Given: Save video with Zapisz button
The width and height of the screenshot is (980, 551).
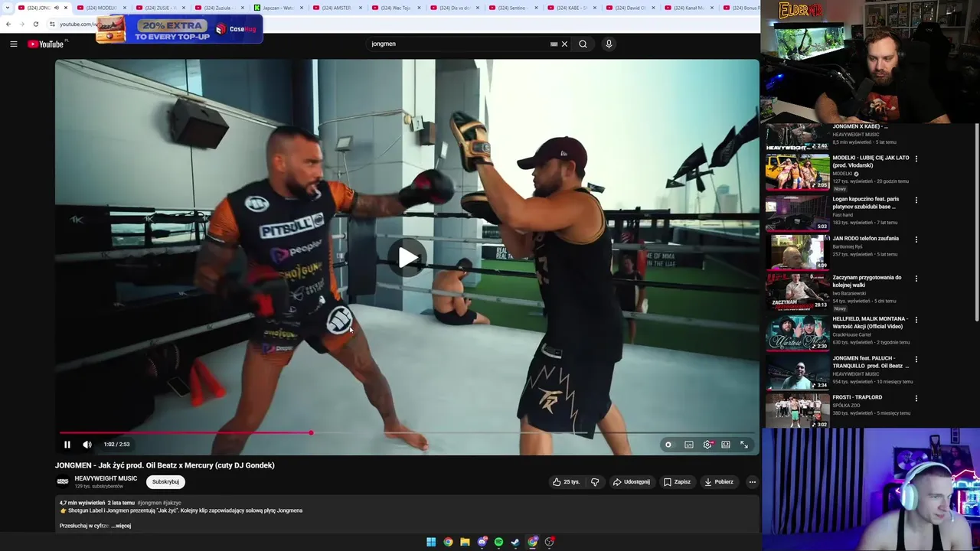Looking at the screenshot, I should 677,482.
